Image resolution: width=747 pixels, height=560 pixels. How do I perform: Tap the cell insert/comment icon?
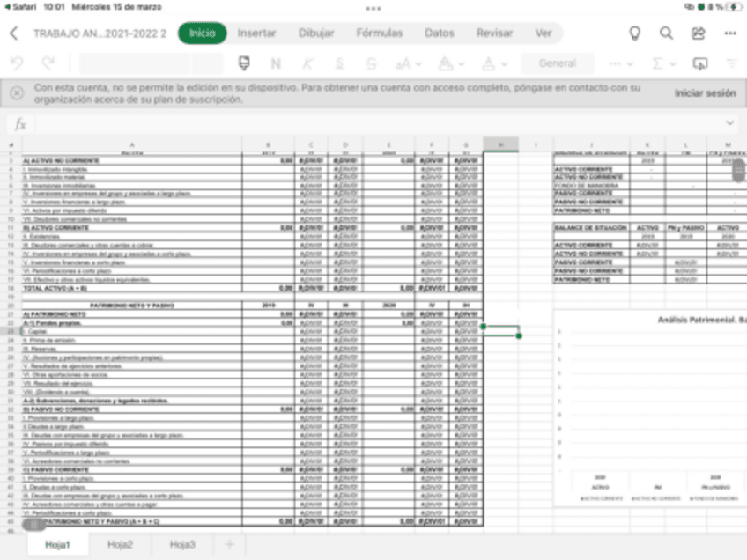[699, 63]
